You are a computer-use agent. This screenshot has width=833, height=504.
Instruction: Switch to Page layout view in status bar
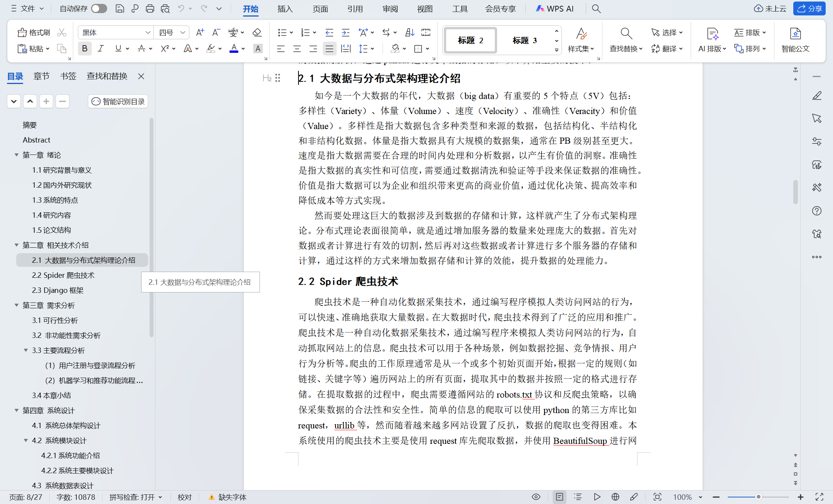point(560,497)
